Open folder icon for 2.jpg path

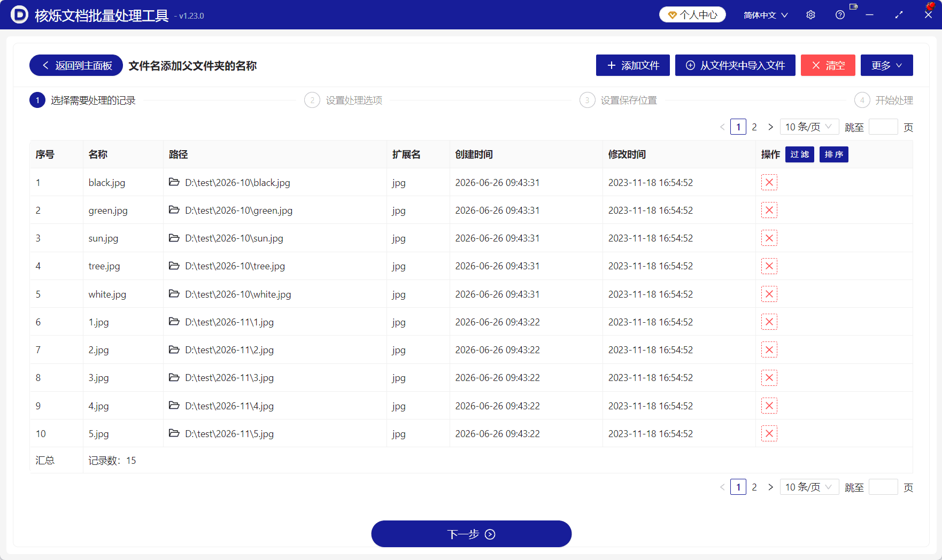tap(174, 349)
